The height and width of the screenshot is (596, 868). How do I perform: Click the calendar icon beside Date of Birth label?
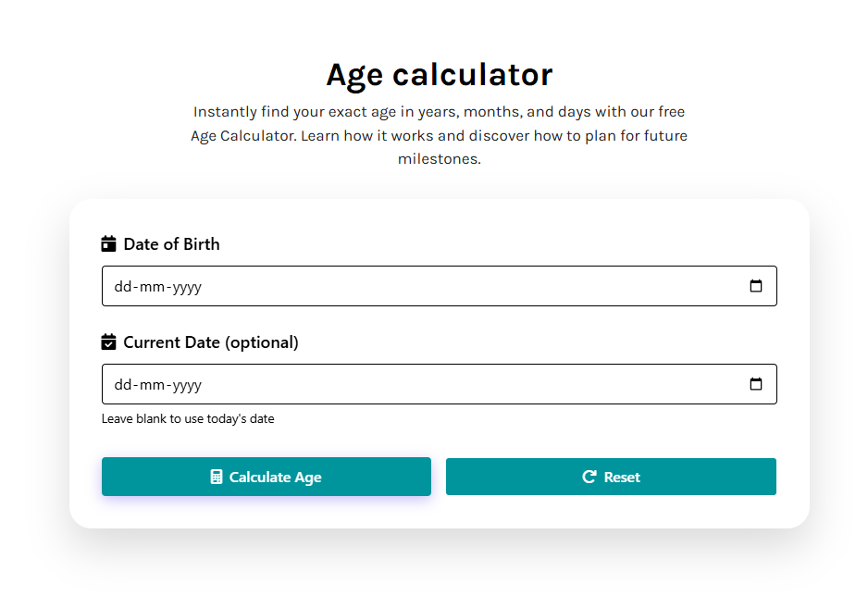(x=109, y=244)
